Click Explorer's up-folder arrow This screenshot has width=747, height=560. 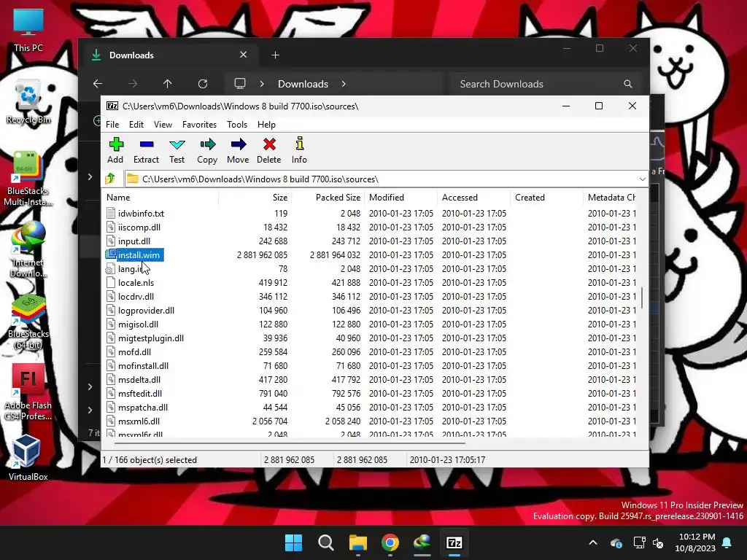[x=167, y=84]
